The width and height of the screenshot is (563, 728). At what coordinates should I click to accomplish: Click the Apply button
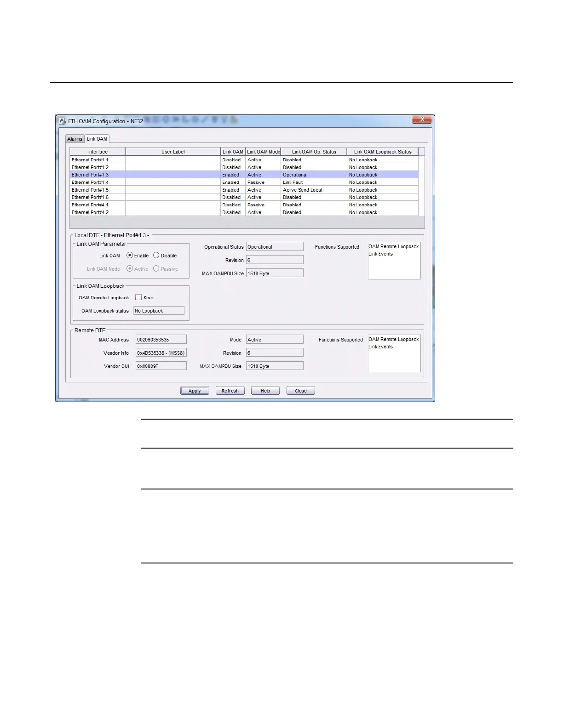(x=195, y=391)
